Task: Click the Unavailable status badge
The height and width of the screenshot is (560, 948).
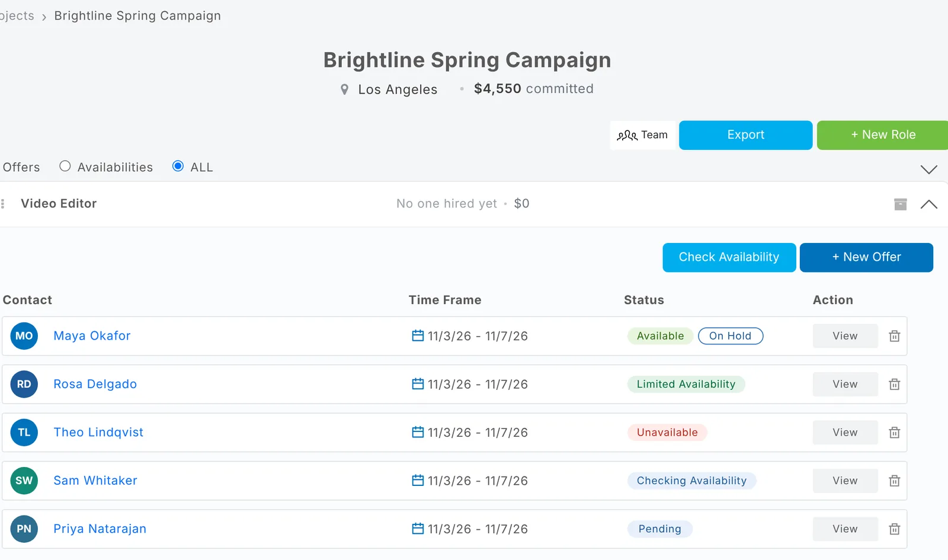Action: point(667,433)
